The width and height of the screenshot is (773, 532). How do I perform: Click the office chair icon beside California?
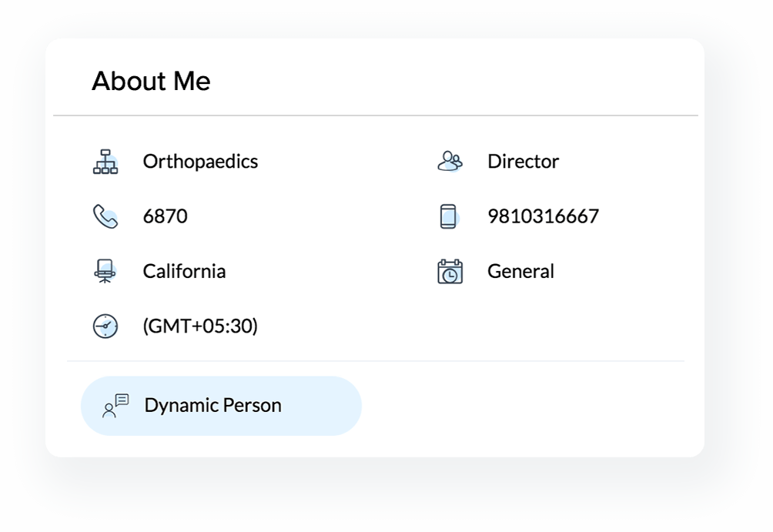105,272
